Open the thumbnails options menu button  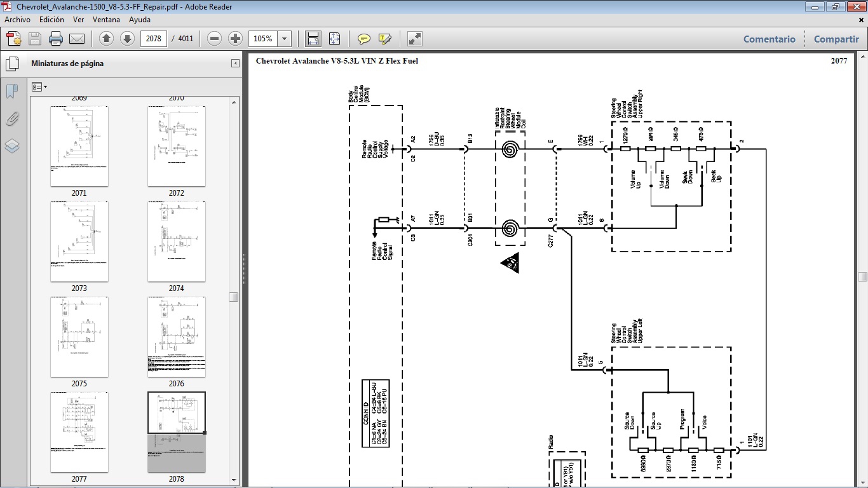(x=39, y=86)
